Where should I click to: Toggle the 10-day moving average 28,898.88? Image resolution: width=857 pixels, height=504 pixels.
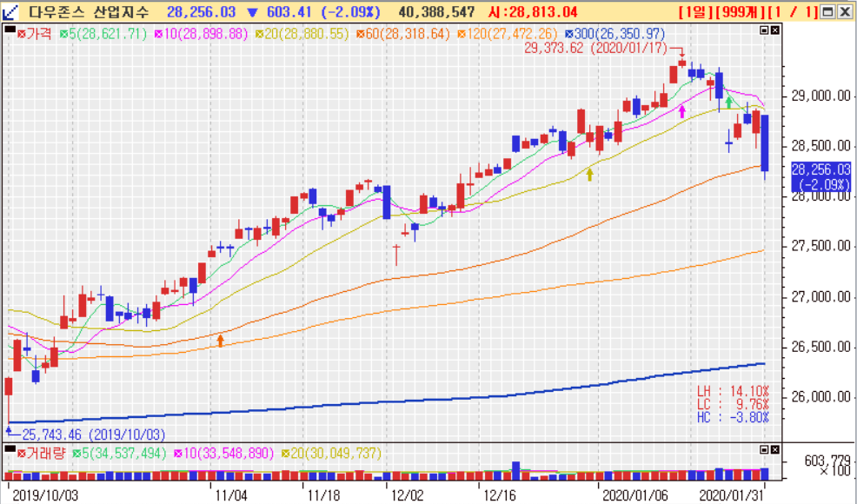[x=158, y=35]
